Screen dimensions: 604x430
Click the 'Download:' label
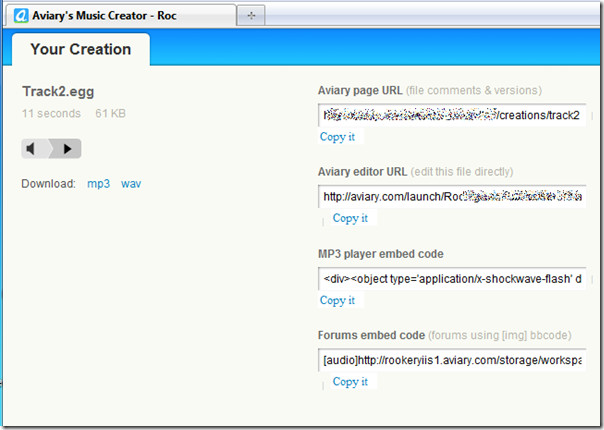coord(49,184)
